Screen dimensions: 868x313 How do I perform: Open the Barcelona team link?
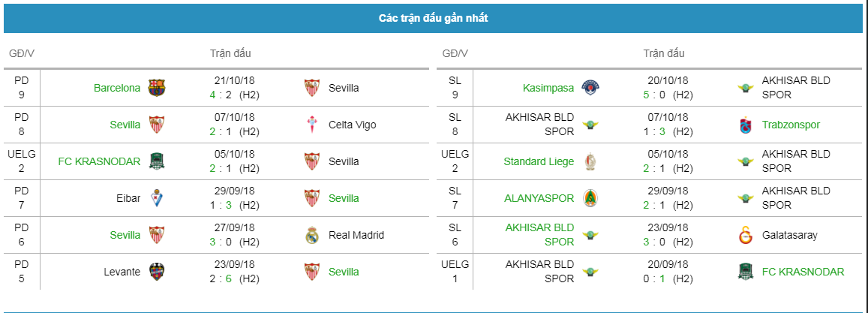coord(117,88)
